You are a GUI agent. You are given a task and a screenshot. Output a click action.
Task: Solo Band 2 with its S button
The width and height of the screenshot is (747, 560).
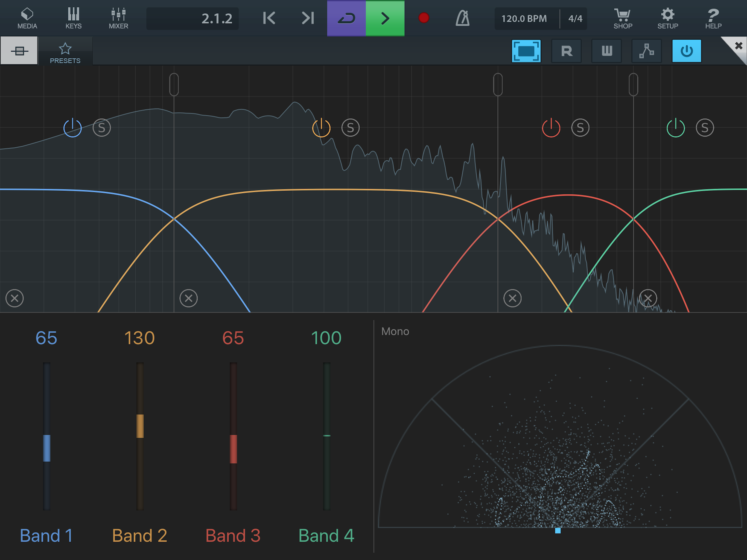click(x=350, y=128)
